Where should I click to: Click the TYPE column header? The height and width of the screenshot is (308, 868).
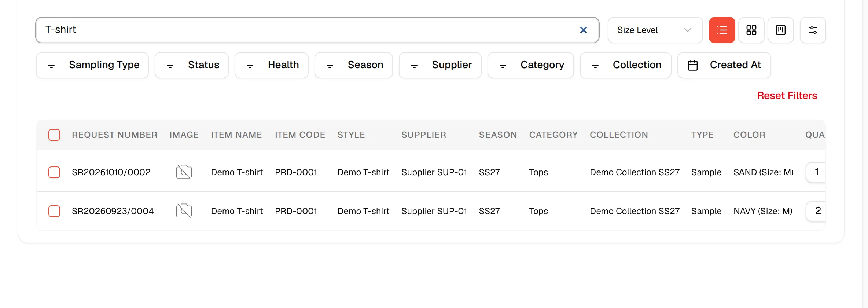coord(702,135)
